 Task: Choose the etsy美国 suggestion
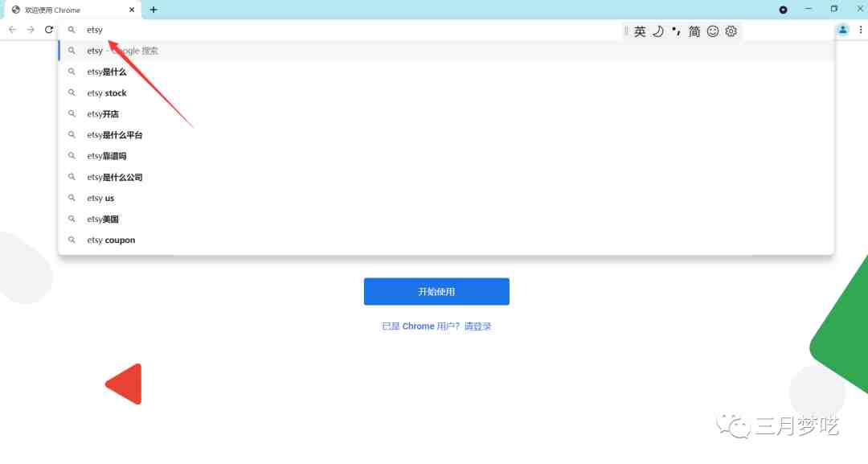point(446,220)
